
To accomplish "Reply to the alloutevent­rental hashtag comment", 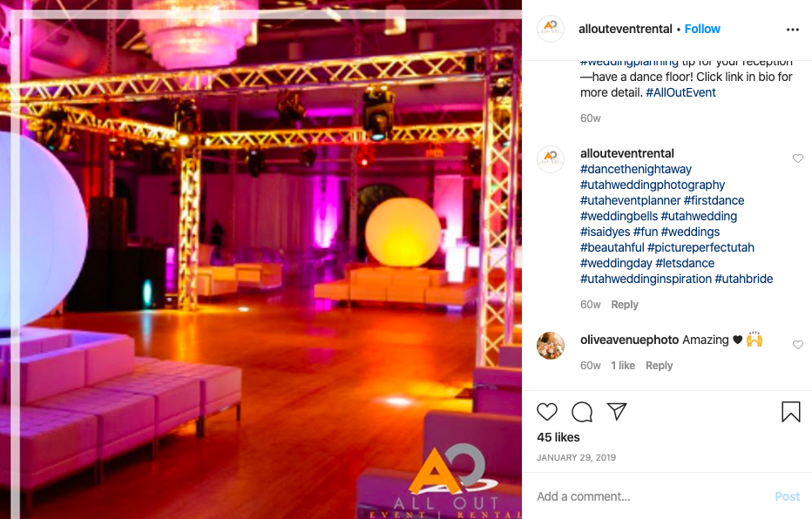I will tap(625, 304).
